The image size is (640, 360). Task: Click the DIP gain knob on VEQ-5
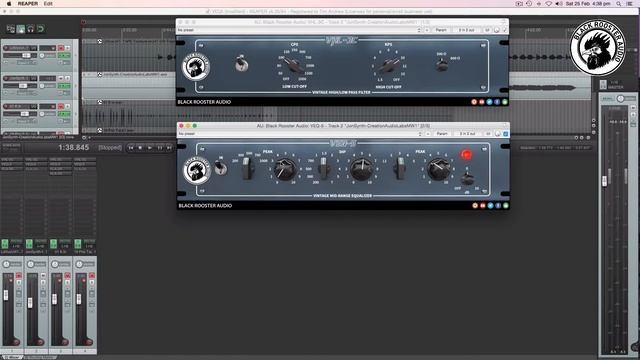point(361,169)
